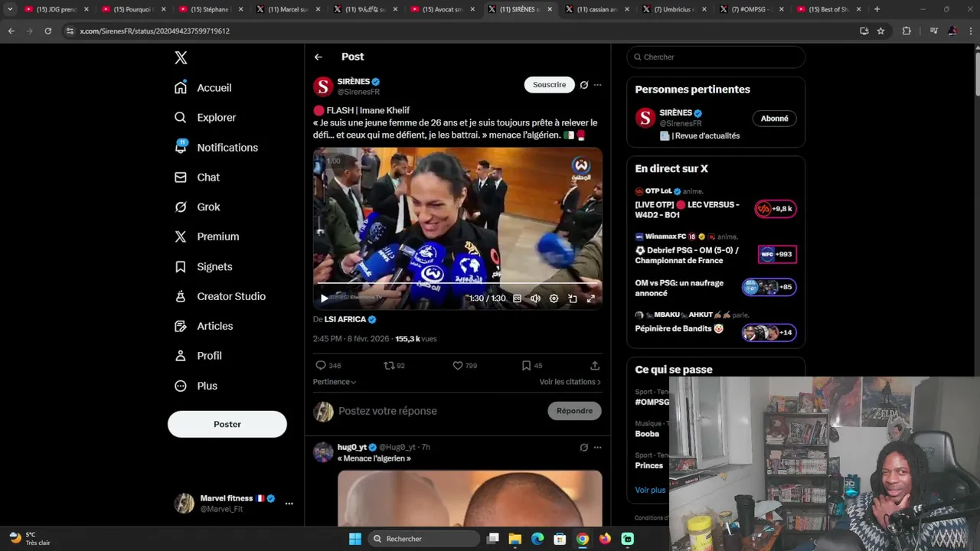Switch to Marcel X tab
This screenshot has width=980, height=551.
[287, 9]
